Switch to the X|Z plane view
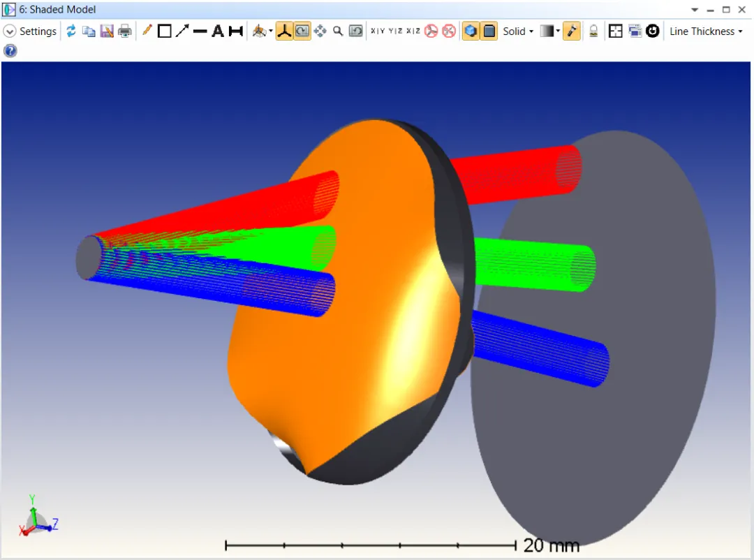 coord(413,31)
